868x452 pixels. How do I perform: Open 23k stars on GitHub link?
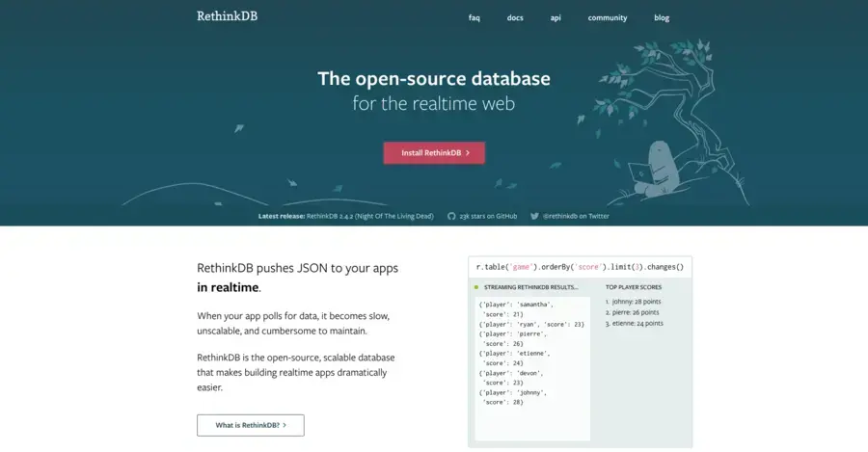point(488,216)
